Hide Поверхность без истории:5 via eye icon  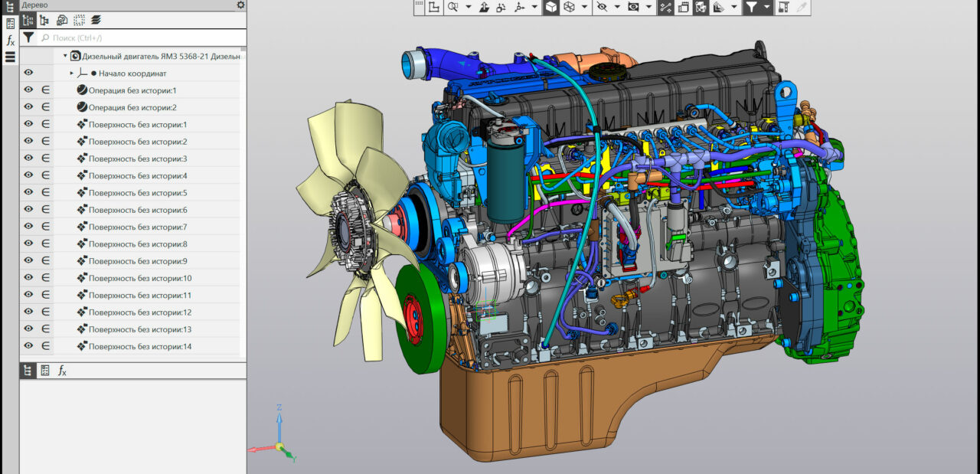(28, 193)
